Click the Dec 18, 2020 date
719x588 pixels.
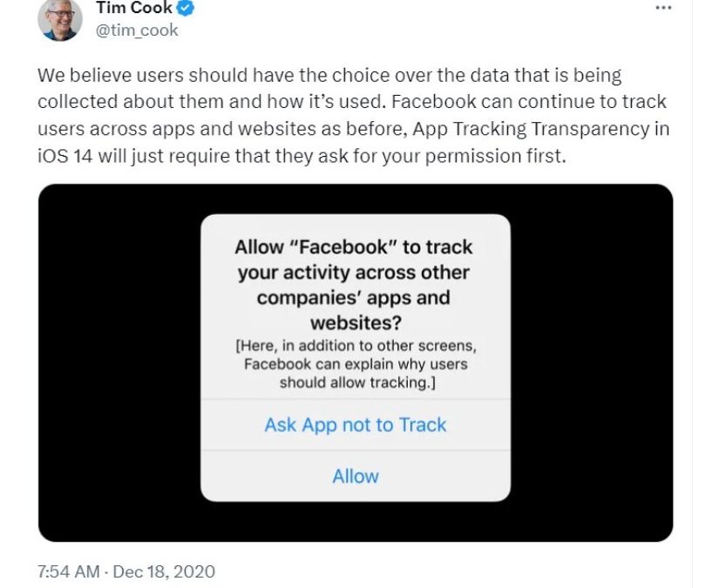tap(164, 571)
